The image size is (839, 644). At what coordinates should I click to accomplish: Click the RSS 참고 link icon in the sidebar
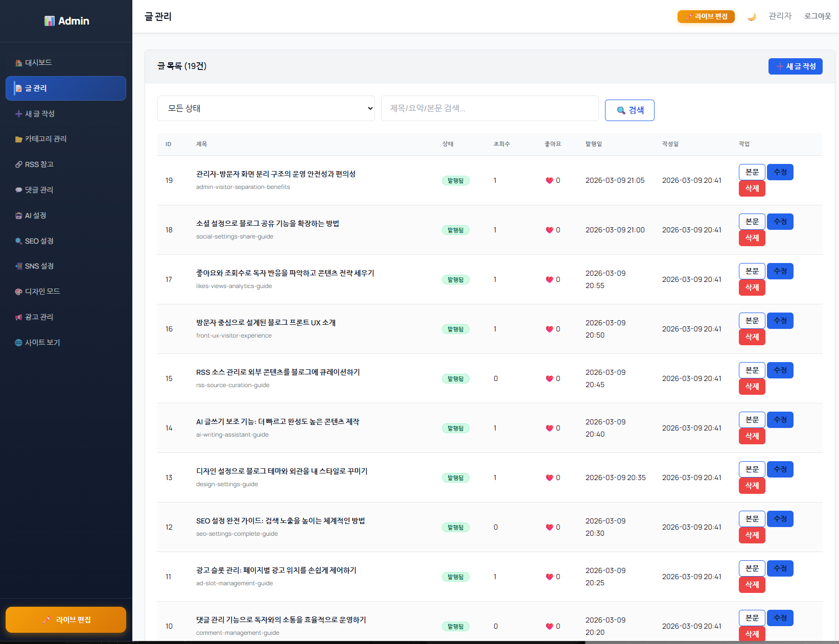(18, 164)
